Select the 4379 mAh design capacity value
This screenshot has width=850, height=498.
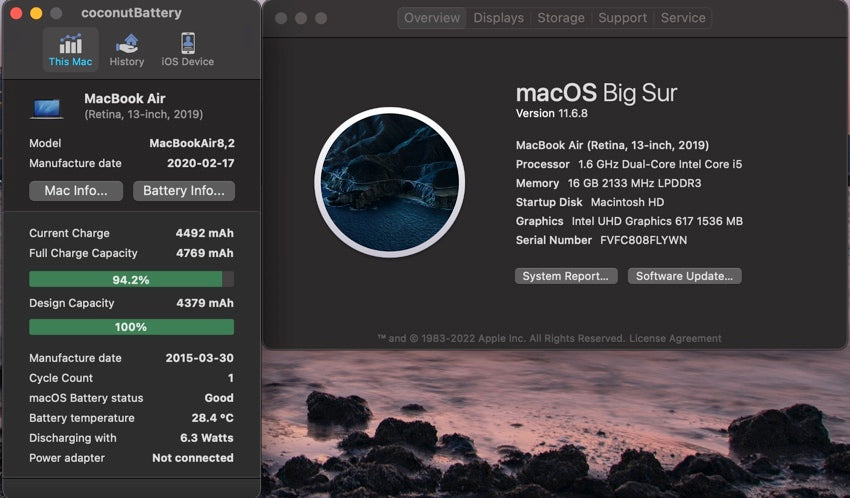(204, 303)
